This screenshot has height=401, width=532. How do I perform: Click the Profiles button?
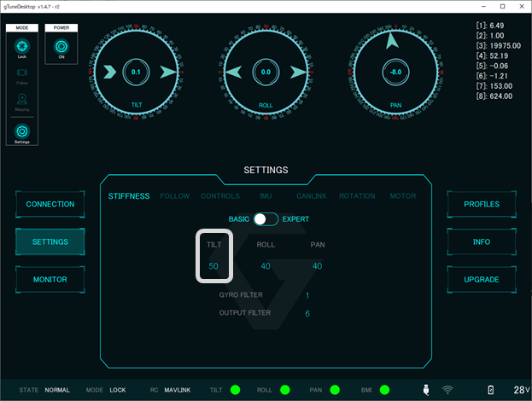(482, 205)
